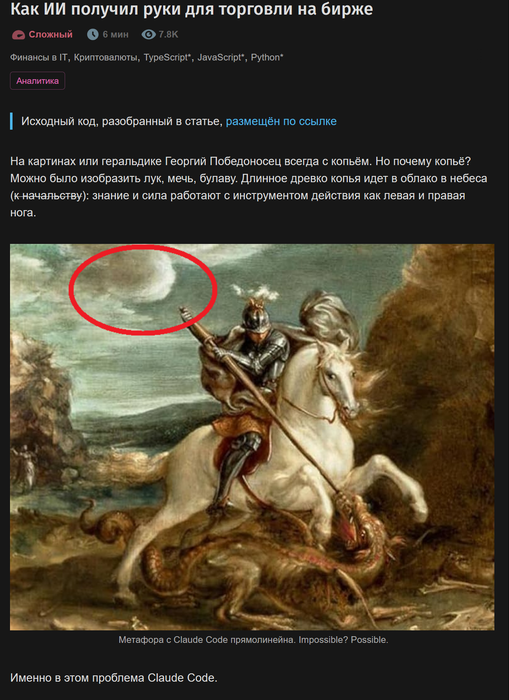Viewport: 509px width, 700px height.
Task: Open the Финансы в IT hub
Action: click(x=39, y=57)
